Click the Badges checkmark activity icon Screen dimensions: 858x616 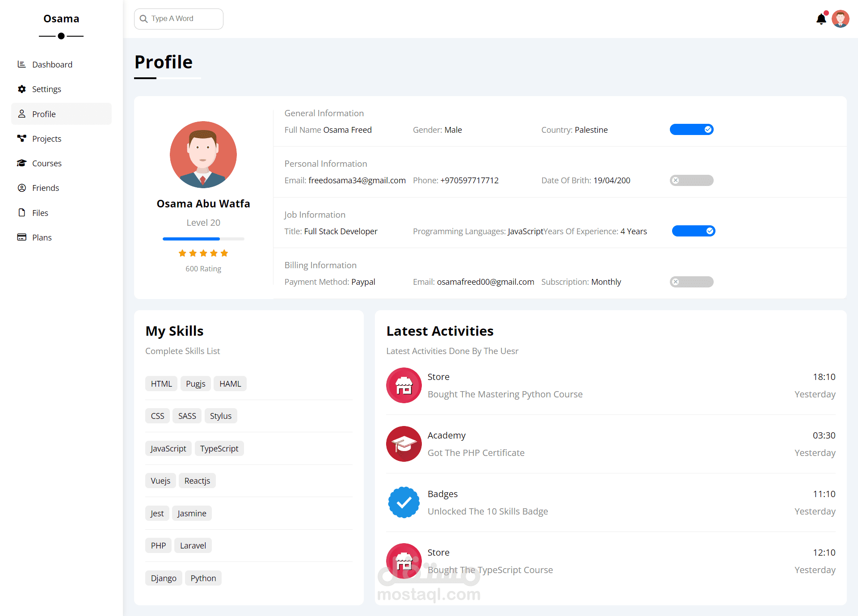tap(404, 502)
